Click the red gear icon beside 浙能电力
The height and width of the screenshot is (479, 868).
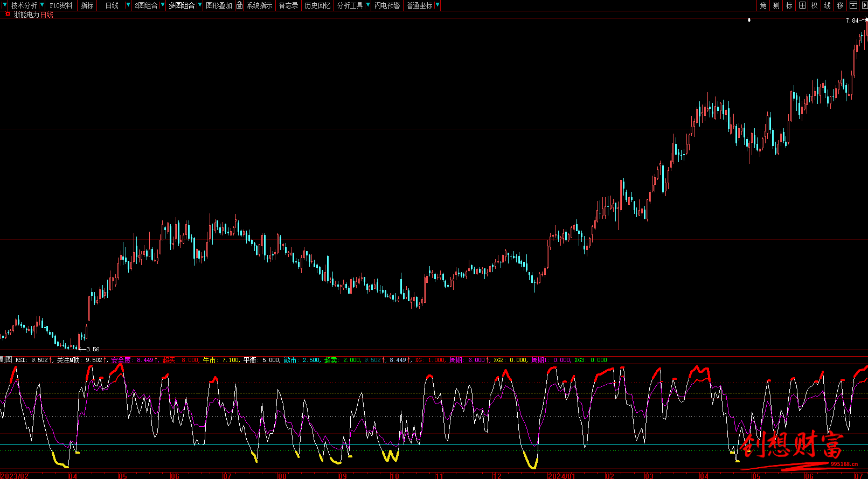8,14
